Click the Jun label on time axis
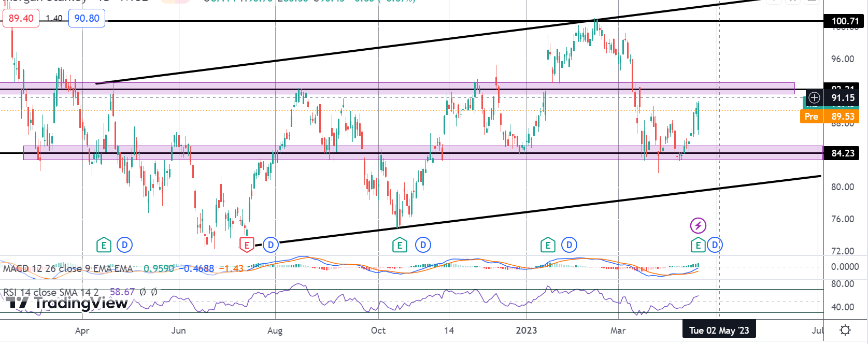868x344 pixels. pyautogui.click(x=178, y=331)
